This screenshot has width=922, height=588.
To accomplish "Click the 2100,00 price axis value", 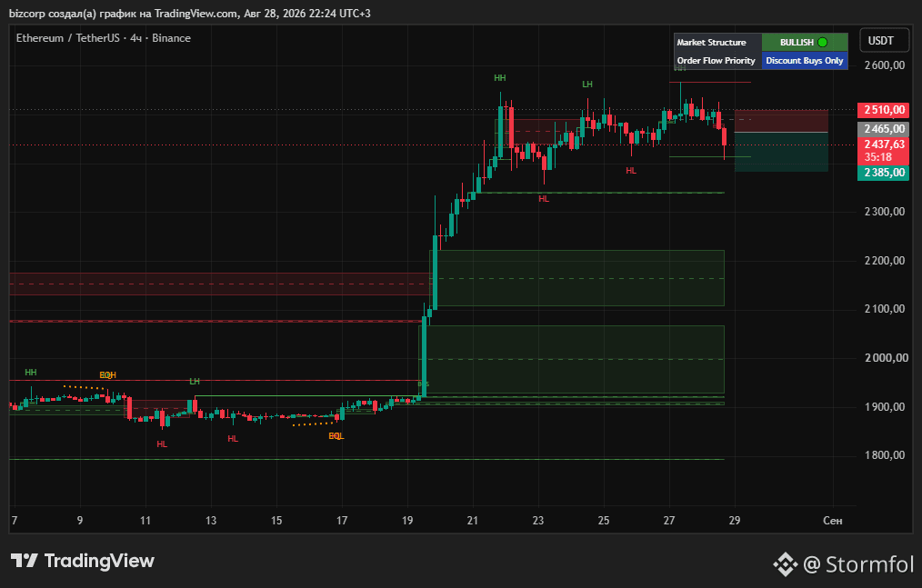I will pos(885,309).
